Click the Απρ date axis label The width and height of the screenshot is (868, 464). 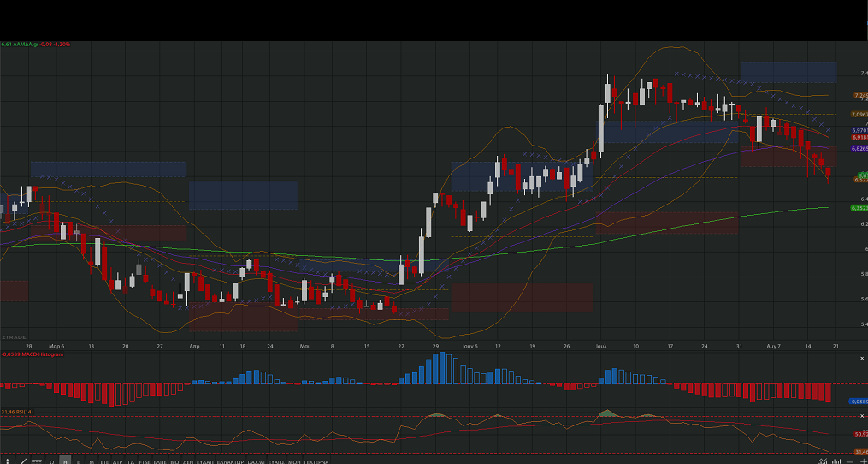(x=194, y=345)
